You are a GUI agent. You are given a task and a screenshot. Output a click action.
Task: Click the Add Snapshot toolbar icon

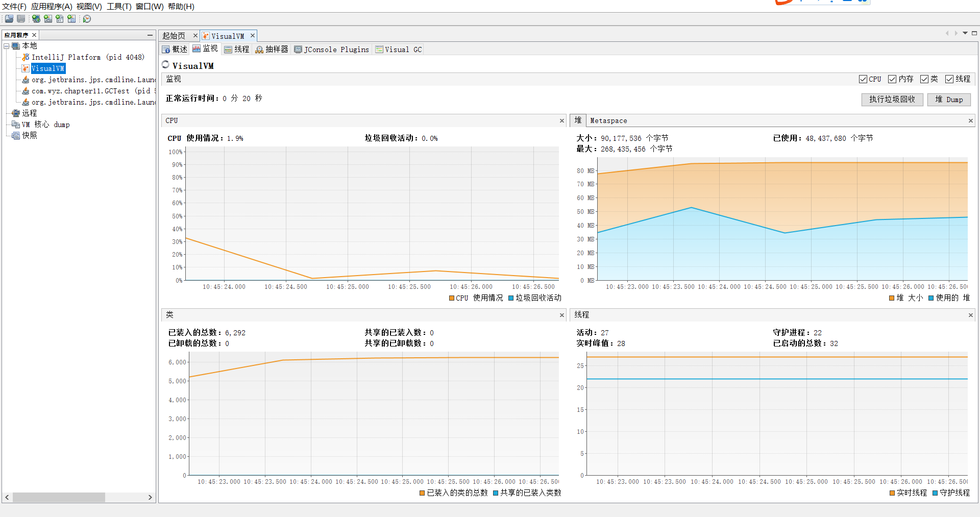coord(71,19)
